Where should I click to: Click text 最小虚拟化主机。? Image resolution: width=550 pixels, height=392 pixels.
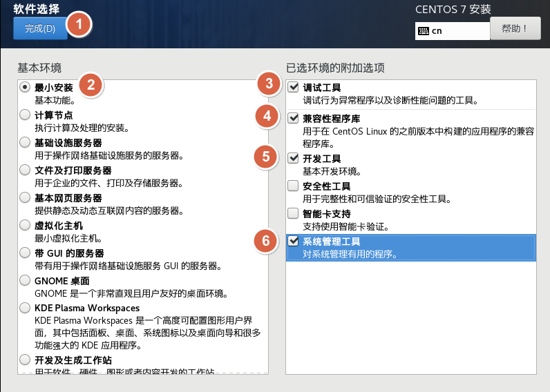pyautogui.click(x=68, y=239)
